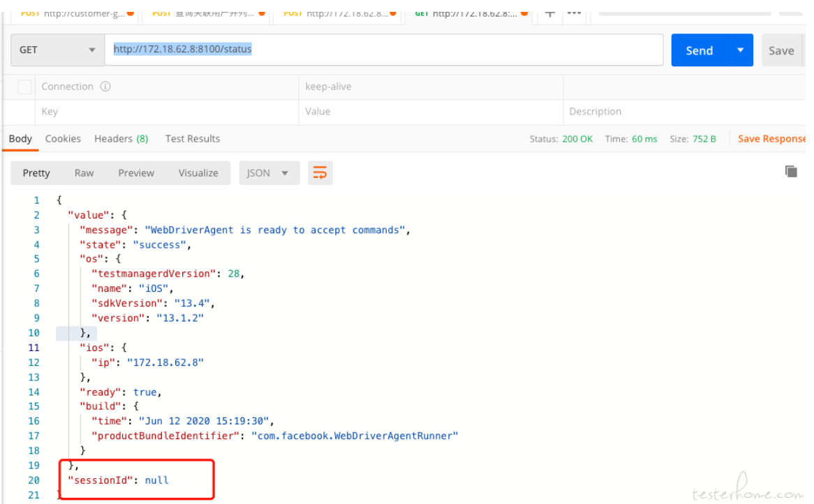This screenshot has height=504, width=814.
Task: Click the request URL field
Action: pyautogui.click(x=384, y=50)
